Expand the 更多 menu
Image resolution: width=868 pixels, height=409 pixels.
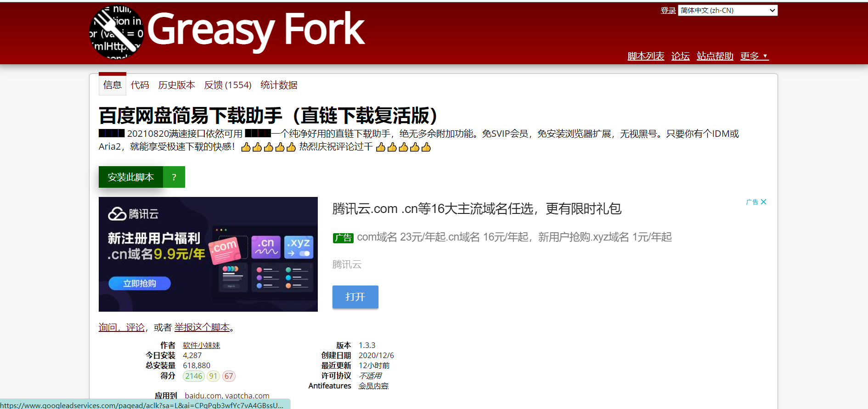[754, 56]
